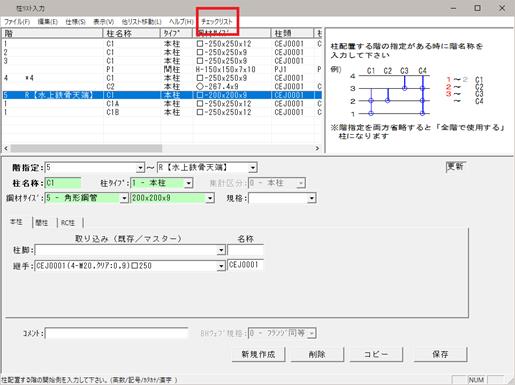Expand the 規格 dropdown
This screenshot has height=385, width=515.
point(311,198)
